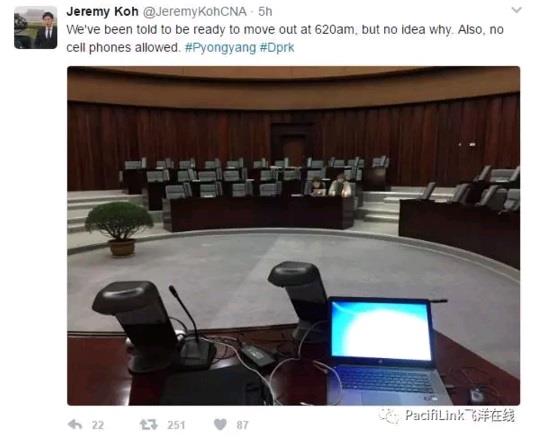Viewport: 537px width, 439px height.
Task: Like the tweet with heart icon
Action: pos(220,425)
